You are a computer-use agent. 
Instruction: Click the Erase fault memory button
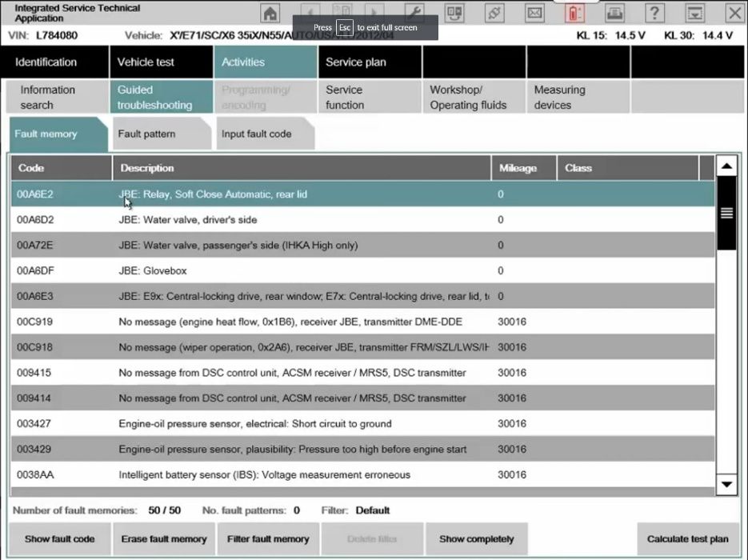coord(164,539)
